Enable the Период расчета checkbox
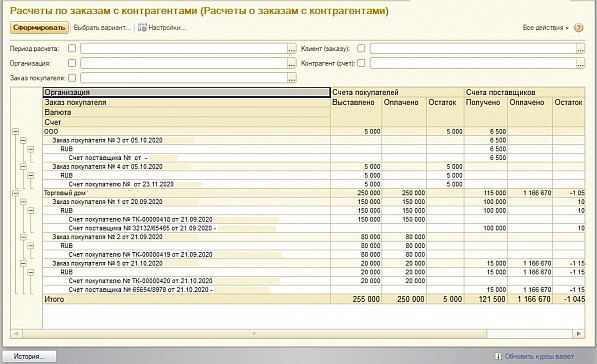The height and width of the screenshot is (364, 597). (72, 48)
